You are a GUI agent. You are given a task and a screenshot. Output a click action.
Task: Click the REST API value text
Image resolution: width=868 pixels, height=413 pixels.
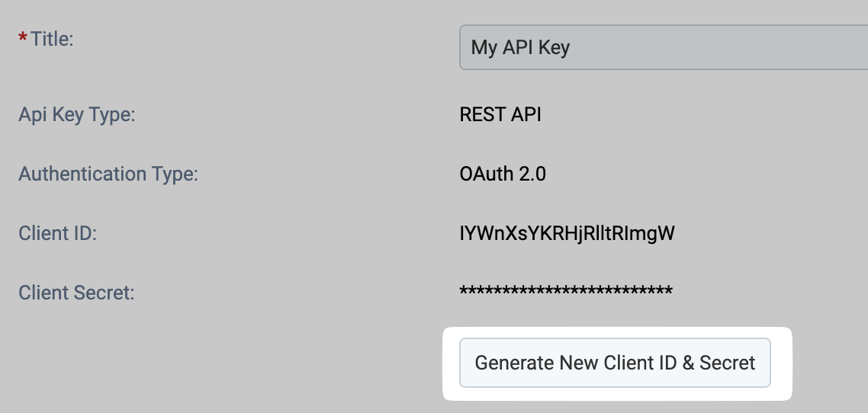[x=500, y=115]
